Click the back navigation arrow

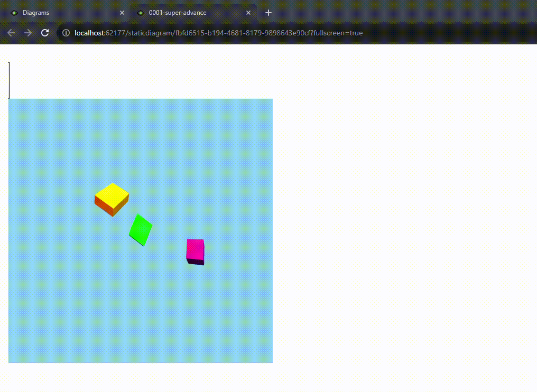(x=11, y=32)
